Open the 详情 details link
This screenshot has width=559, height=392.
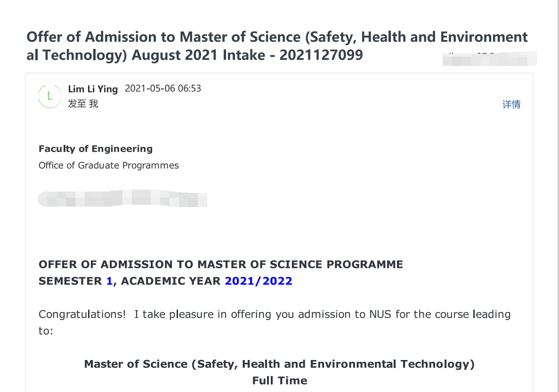point(511,104)
